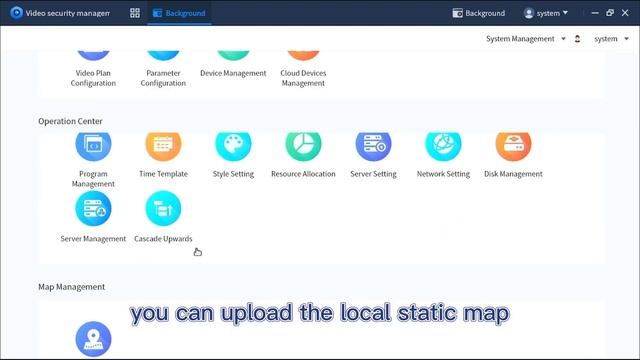
Task: Click the Server Management label
Action: pyautogui.click(x=93, y=239)
